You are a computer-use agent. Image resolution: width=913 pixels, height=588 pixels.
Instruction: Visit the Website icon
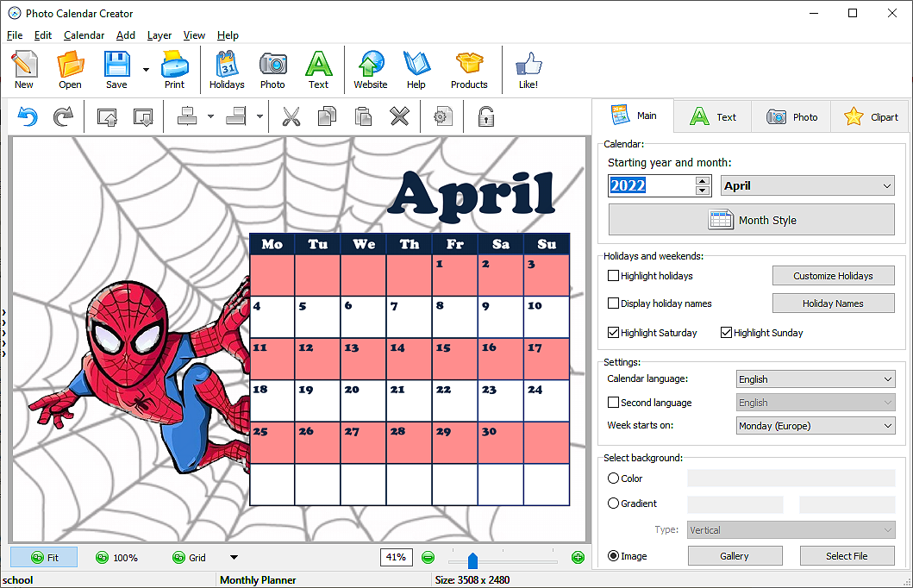(371, 70)
